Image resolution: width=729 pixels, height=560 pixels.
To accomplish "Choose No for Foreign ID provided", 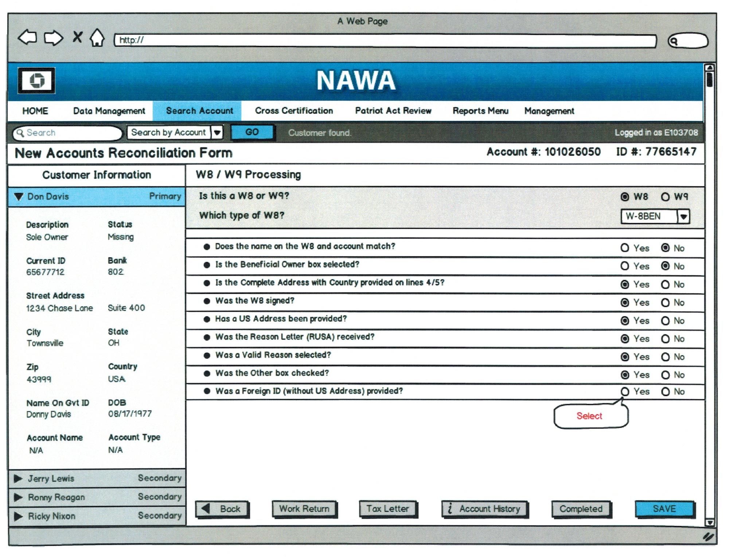I will pyautogui.click(x=665, y=392).
